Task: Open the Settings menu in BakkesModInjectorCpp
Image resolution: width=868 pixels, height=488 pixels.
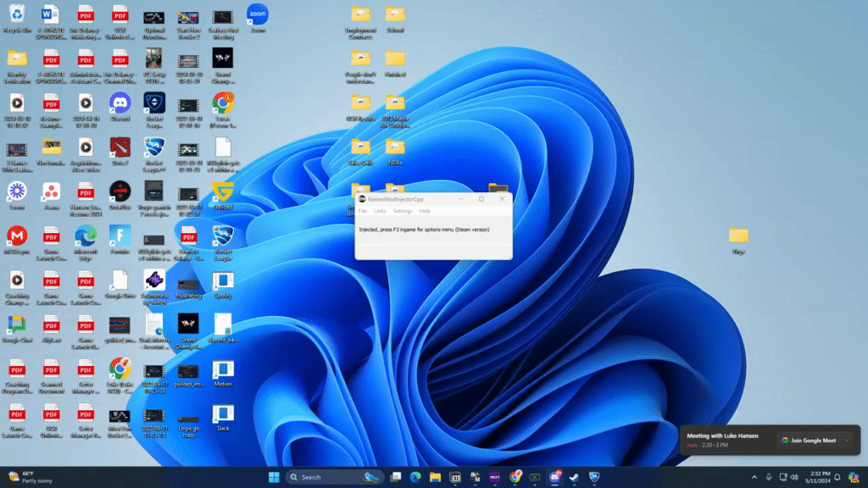Action: point(403,211)
